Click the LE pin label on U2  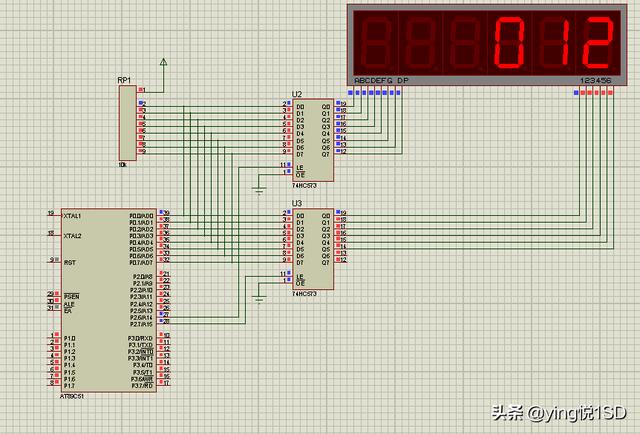pyautogui.click(x=300, y=167)
